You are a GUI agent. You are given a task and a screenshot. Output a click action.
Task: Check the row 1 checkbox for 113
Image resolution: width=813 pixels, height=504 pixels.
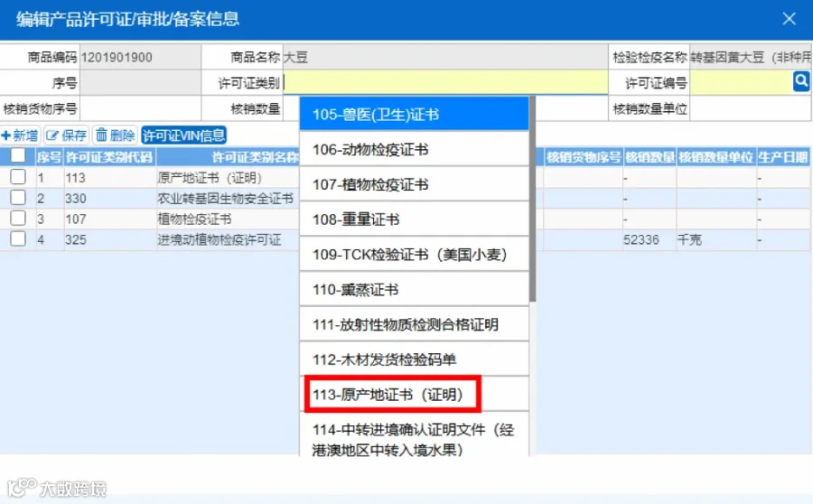click(x=18, y=177)
